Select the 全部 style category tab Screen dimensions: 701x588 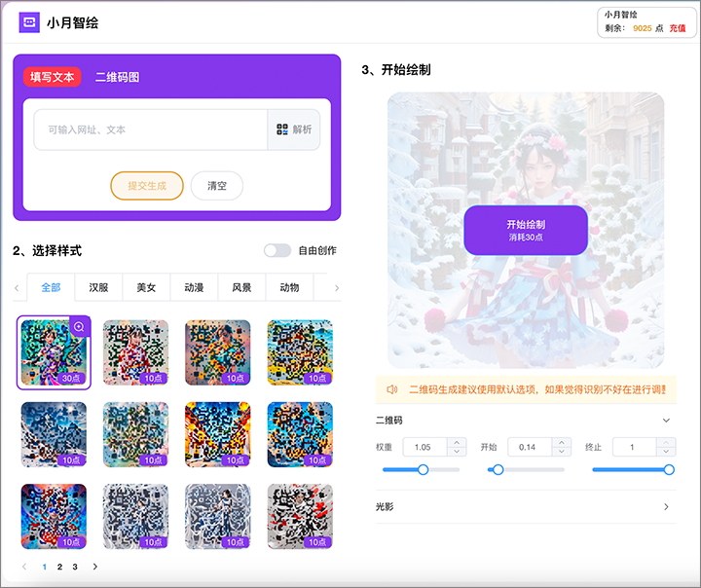click(51, 287)
